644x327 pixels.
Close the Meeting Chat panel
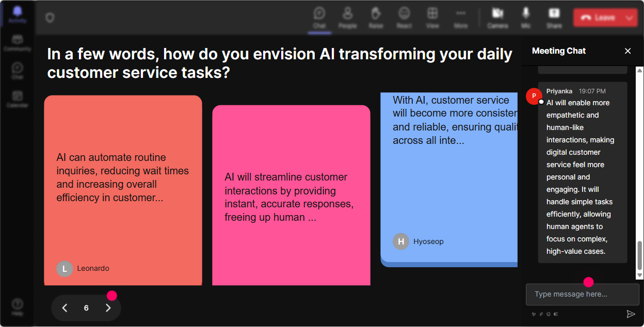pyautogui.click(x=628, y=51)
